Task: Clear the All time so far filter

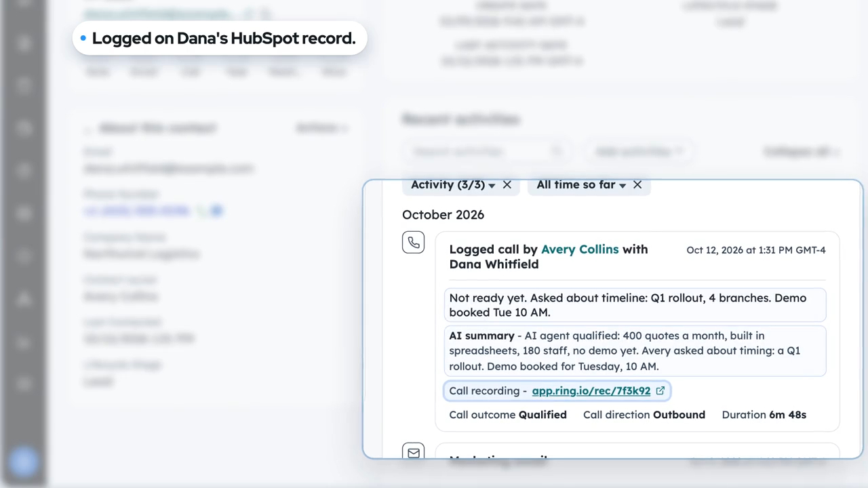Action: coord(637,185)
